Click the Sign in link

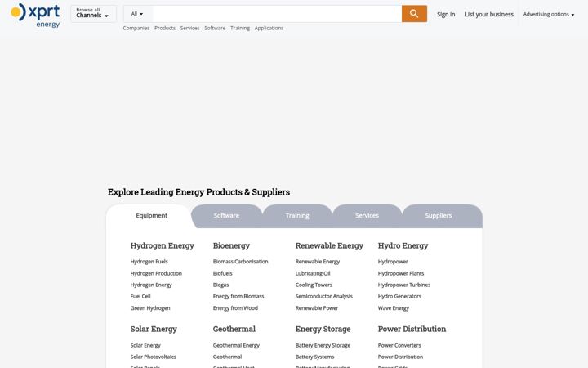click(x=446, y=14)
